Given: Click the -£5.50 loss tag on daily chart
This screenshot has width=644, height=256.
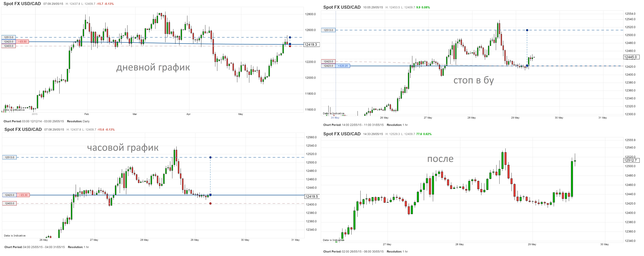Looking at the screenshot, I should [22, 42].
